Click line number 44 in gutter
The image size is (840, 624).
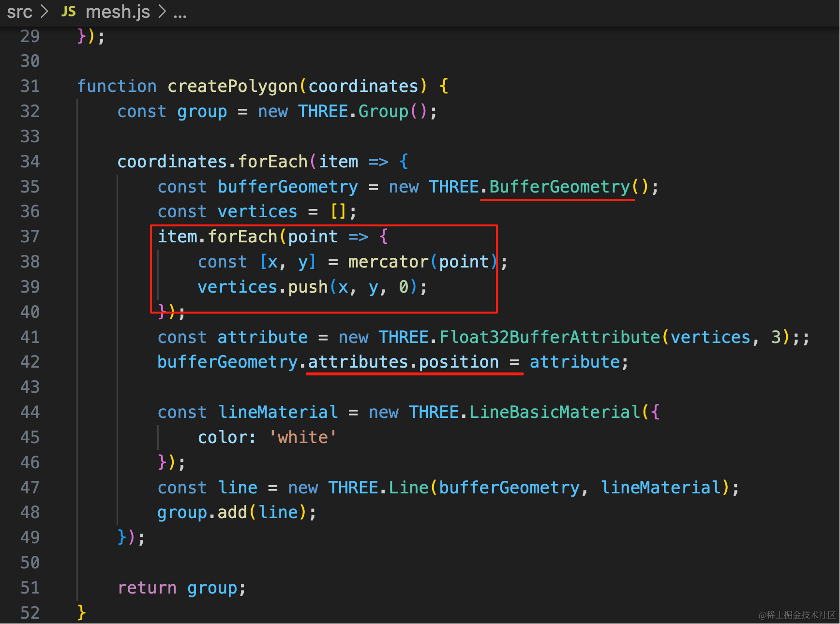[x=30, y=412]
